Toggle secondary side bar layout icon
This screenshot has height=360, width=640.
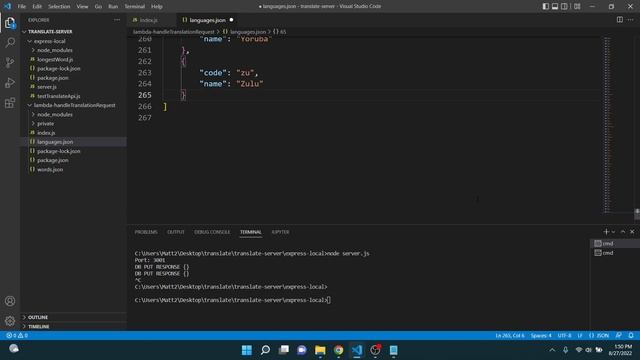coord(564,7)
